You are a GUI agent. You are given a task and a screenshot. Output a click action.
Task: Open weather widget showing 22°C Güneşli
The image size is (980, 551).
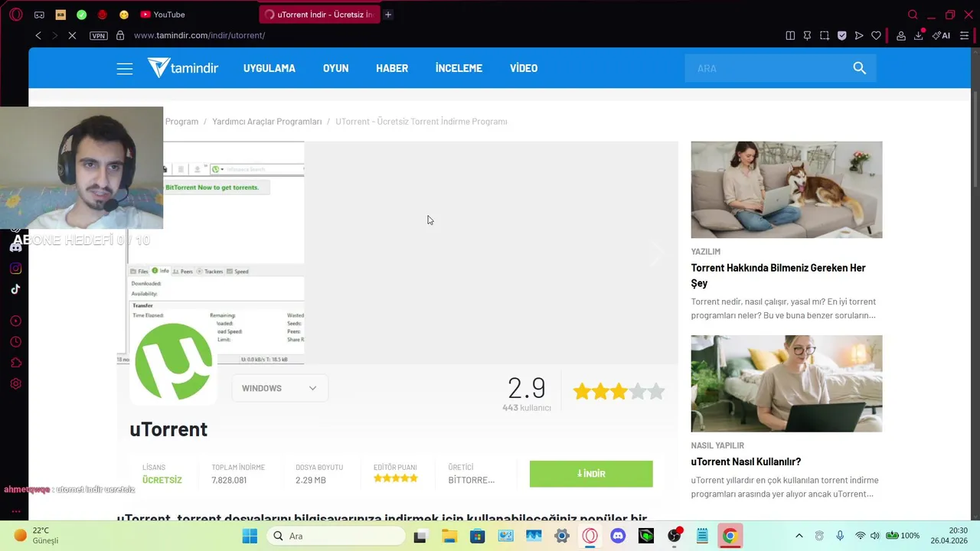click(37, 536)
